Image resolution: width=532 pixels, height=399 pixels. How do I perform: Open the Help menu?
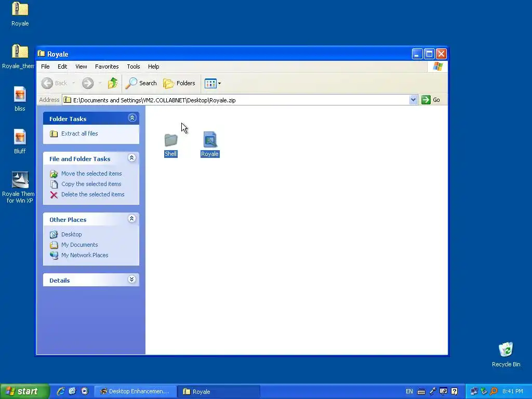[x=153, y=66]
